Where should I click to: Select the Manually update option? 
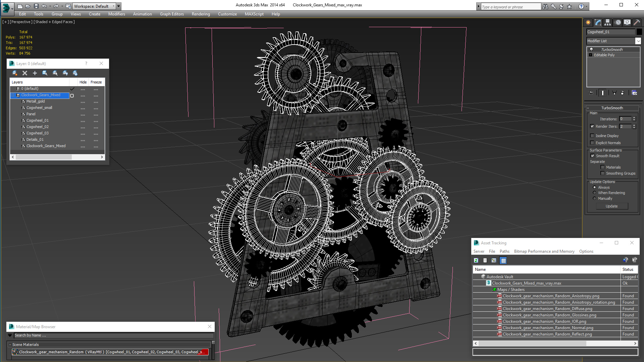[x=595, y=198]
